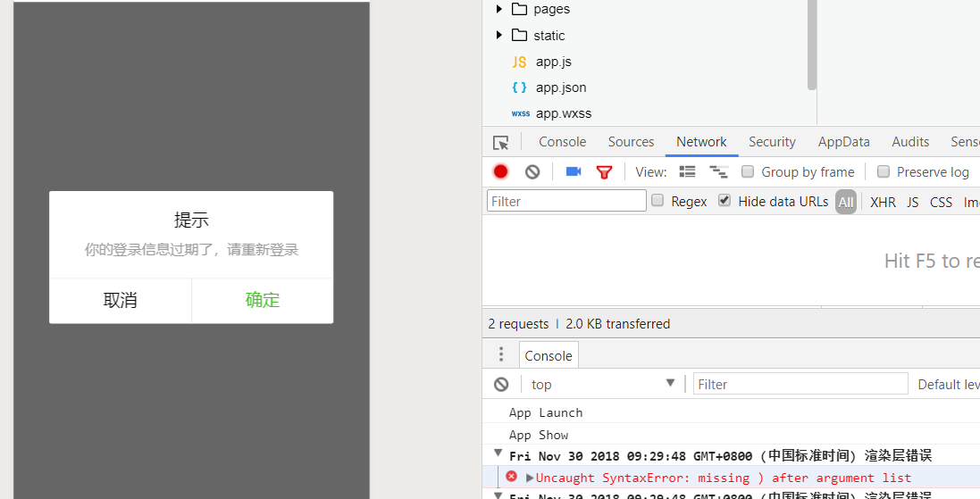Clear the network log
This screenshot has height=499, width=980.
click(x=532, y=172)
